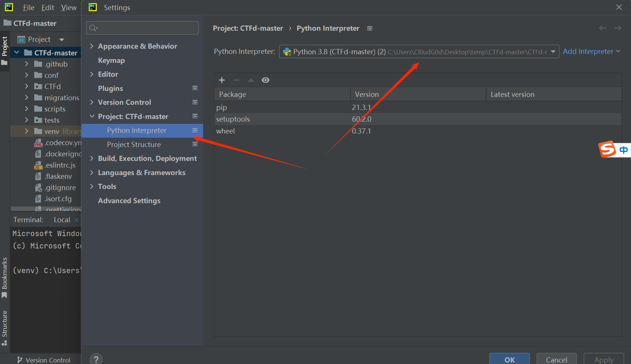This screenshot has width=631, height=364.
Task: Click the install package plus icon
Action: point(222,80)
